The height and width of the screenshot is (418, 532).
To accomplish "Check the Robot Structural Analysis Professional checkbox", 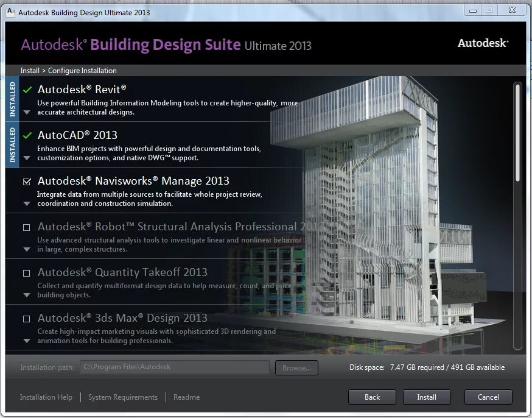I will [x=26, y=227].
